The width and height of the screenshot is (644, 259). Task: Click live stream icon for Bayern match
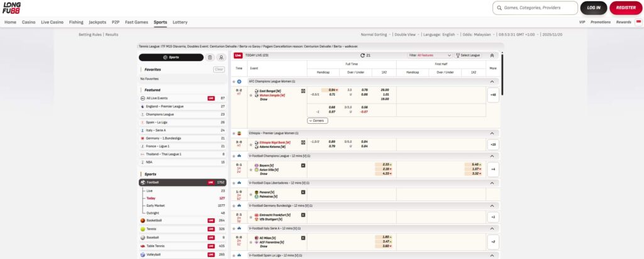(303, 165)
